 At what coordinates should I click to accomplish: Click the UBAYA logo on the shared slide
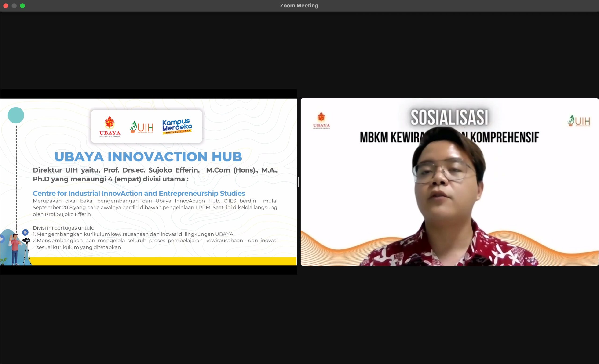pos(110,127)
